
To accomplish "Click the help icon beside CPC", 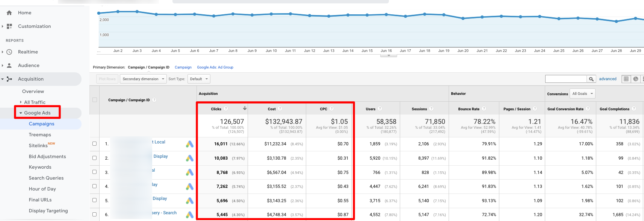I will click(x=332, y=109).
